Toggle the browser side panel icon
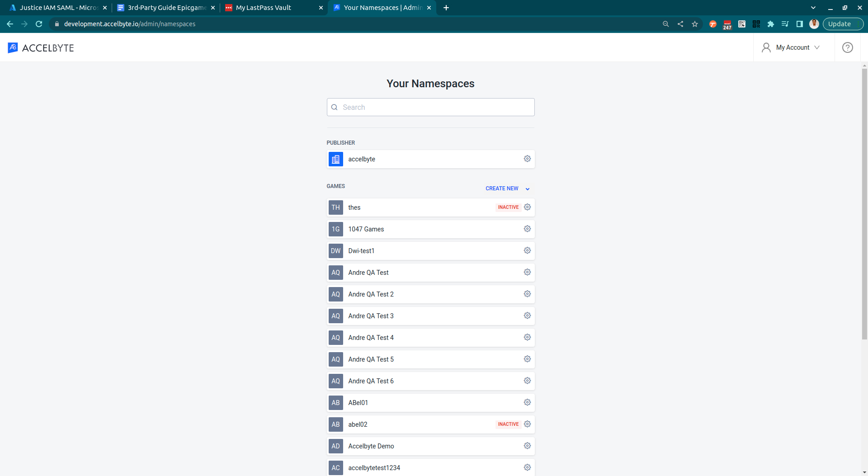This screenshot has width=868, height=476. point(800,24)
